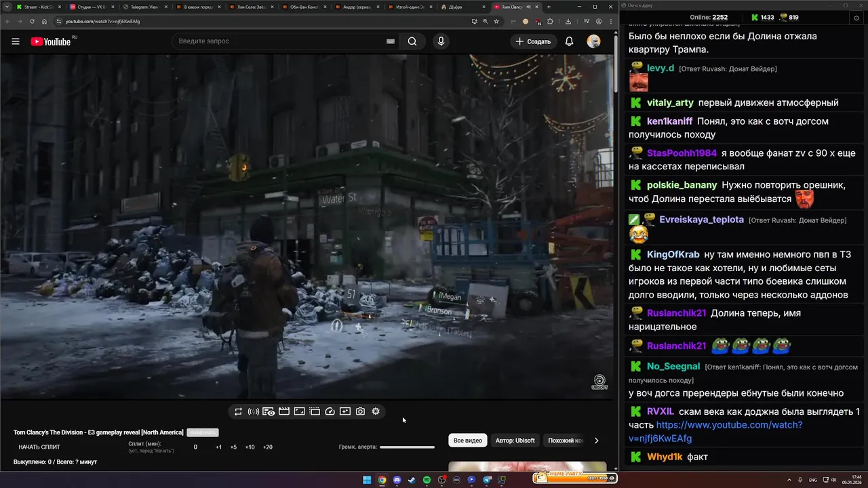Open Telegram from the taskbar
Viewport: 868px width, 488px height.
(x=486, y=480)
